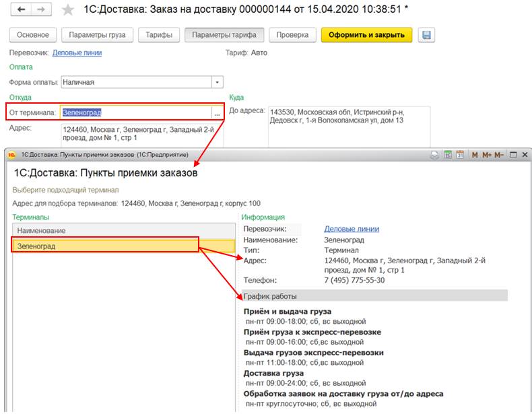This screenshot has width=532, height=414.
Task: Click the Доставка груза schedule heading
Action: coord(273,374)
